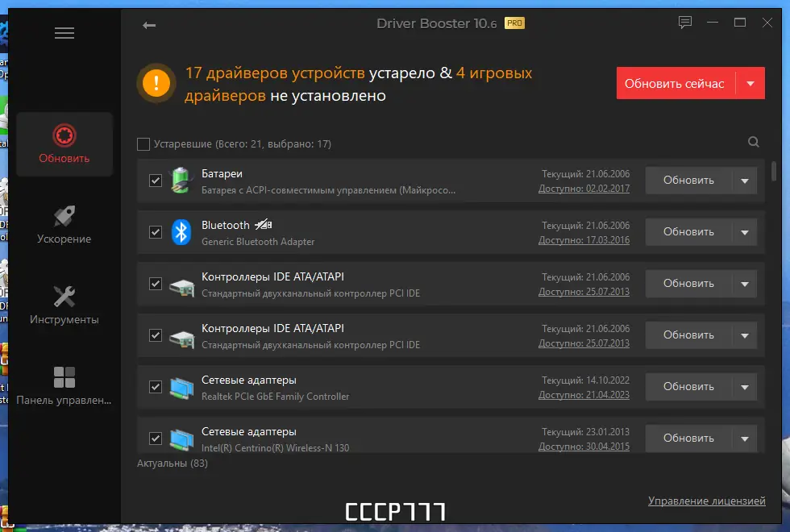Update the first PCI IDE controller driver
The height and width of the screenshot is (532, 790).
[x=688, y=284]
